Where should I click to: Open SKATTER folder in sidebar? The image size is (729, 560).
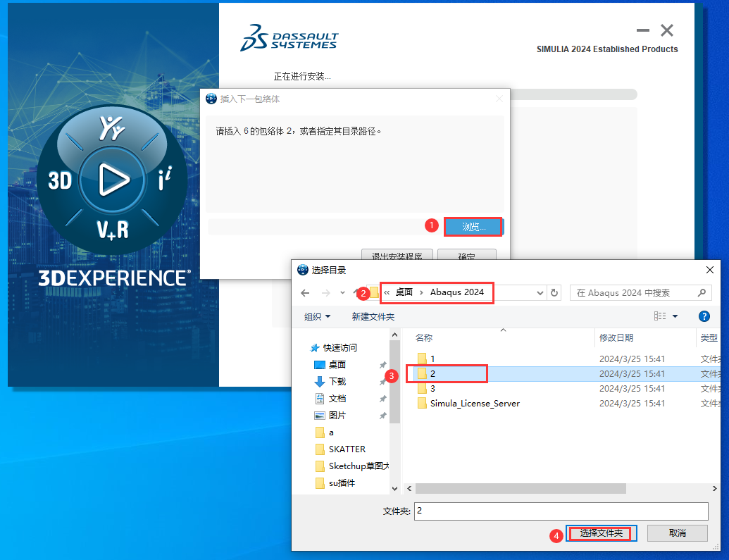[x=347, y=449]
